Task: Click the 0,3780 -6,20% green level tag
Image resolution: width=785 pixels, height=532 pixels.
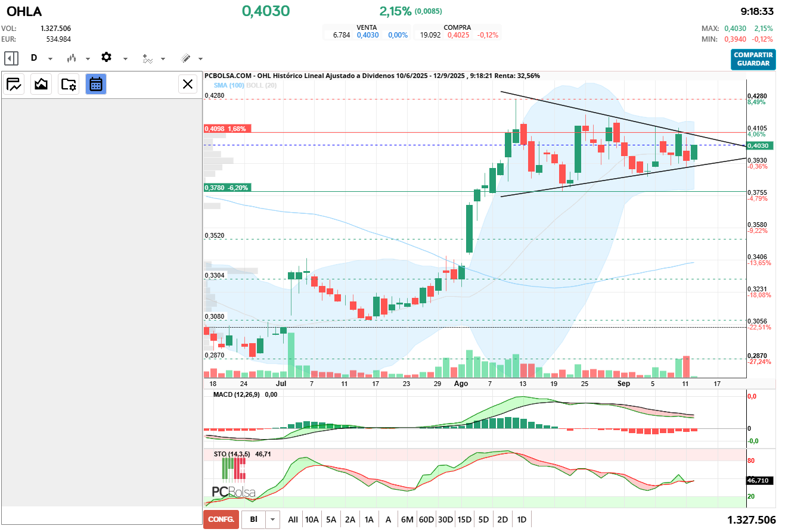Action: pyautogui.click(x=226, y=187)
